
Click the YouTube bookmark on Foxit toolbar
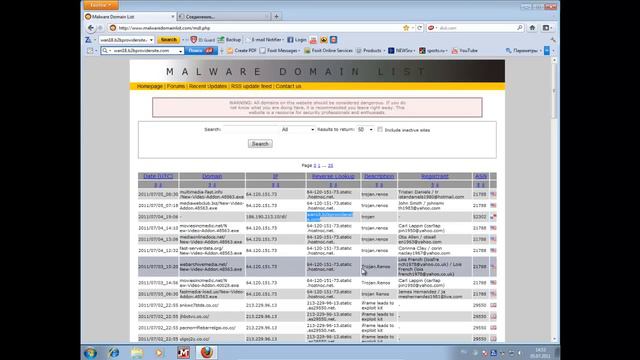point(464,51)
